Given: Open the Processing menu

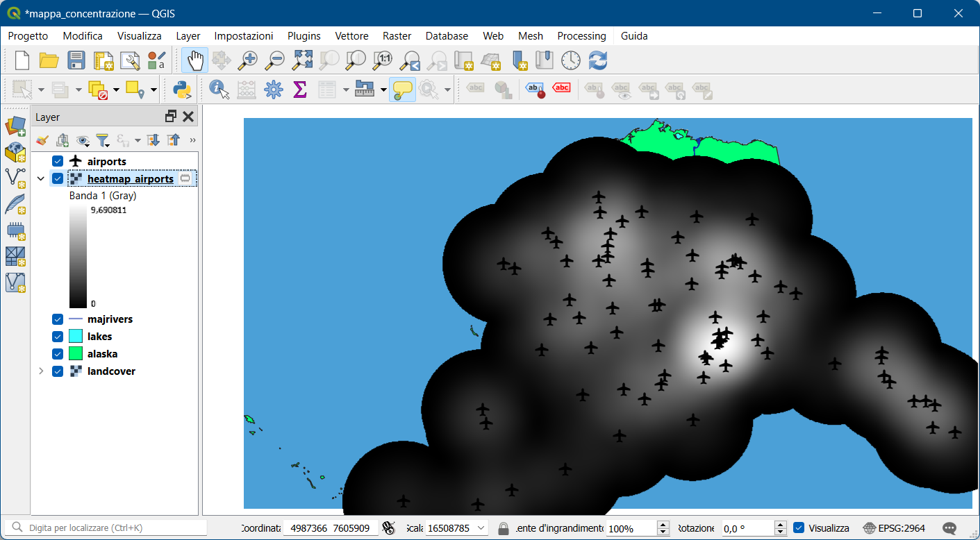Looking at the screenshot, I should point(582,36).
